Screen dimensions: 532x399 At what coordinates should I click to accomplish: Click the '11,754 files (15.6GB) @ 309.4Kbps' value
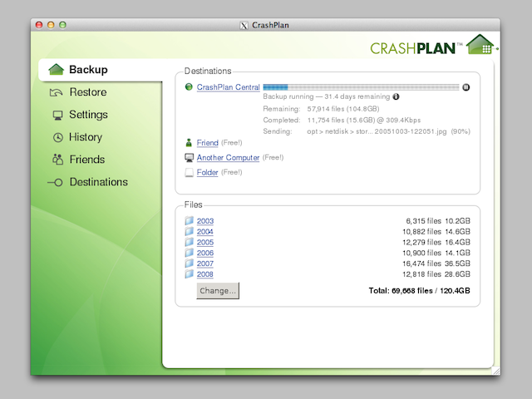point(364,120)
